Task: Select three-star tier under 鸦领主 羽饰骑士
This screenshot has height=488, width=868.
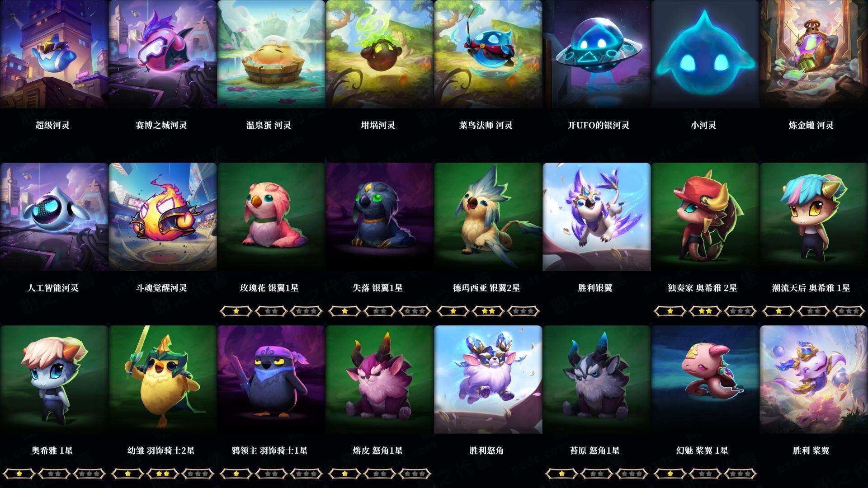Action: pos(307,474)
